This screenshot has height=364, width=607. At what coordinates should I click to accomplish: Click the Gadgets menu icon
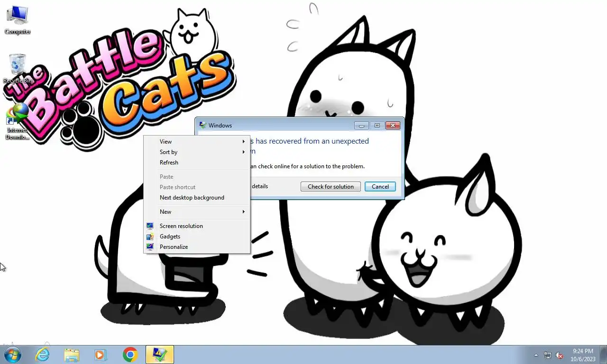(x=150, y=237)
